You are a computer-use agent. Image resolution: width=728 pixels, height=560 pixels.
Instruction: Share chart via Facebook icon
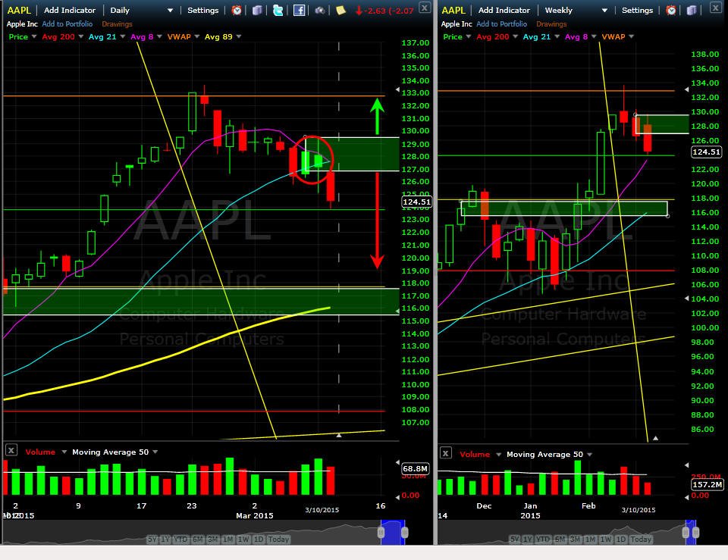click(299, 10)
